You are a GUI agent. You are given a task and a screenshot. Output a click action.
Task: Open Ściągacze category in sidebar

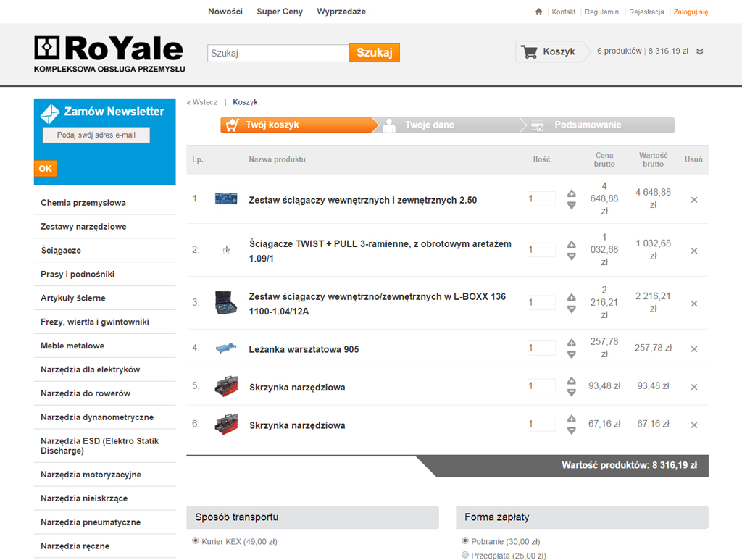(61, 250)
